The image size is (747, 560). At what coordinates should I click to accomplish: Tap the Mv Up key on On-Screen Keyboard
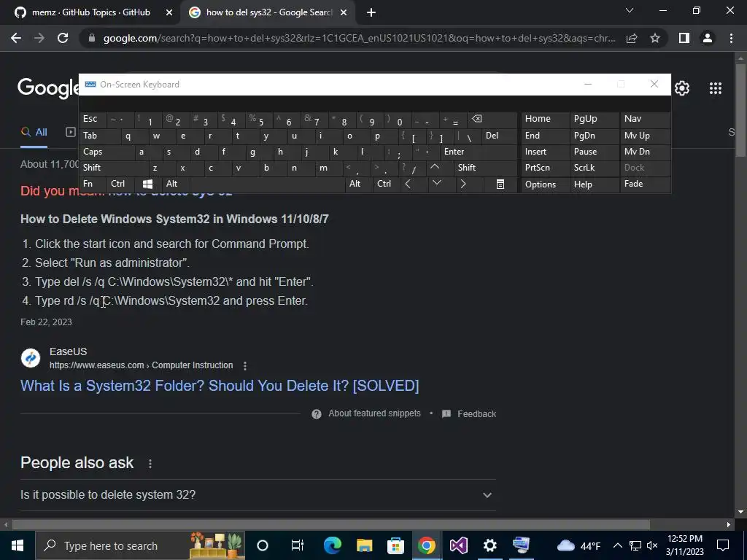(x=645, y=136)
